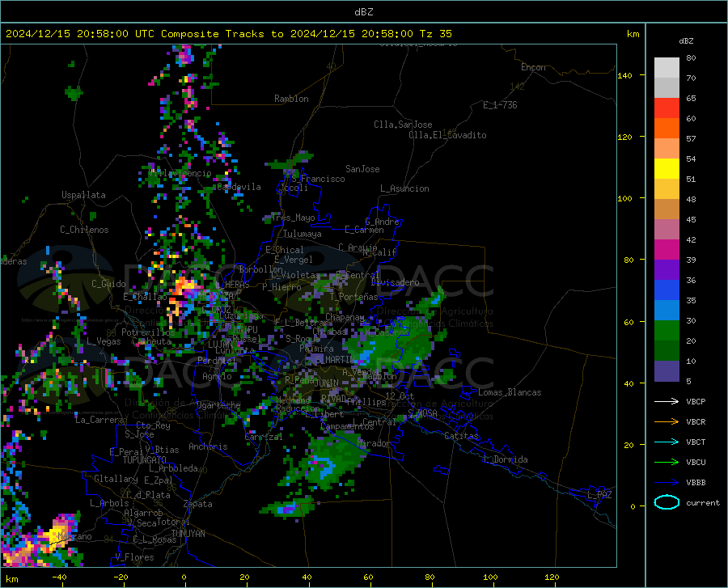
Task: Click the 'Zapata' map label
Action: tap(198, 504)
